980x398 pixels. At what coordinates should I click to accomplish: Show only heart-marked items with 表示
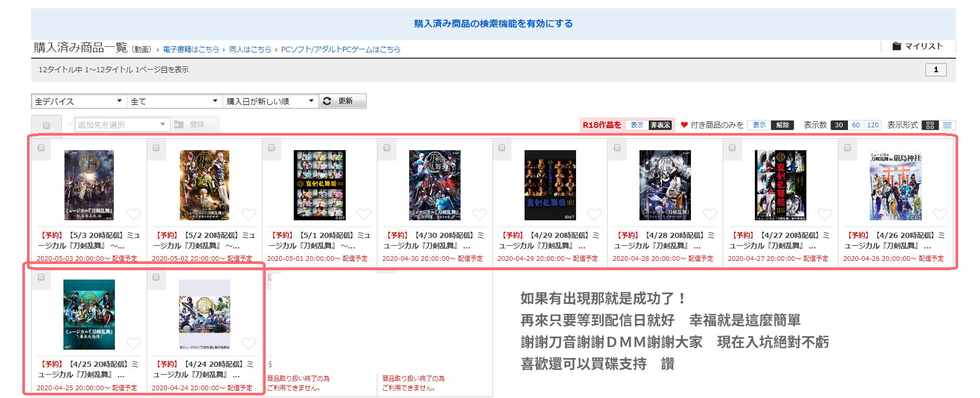point(759,125)
